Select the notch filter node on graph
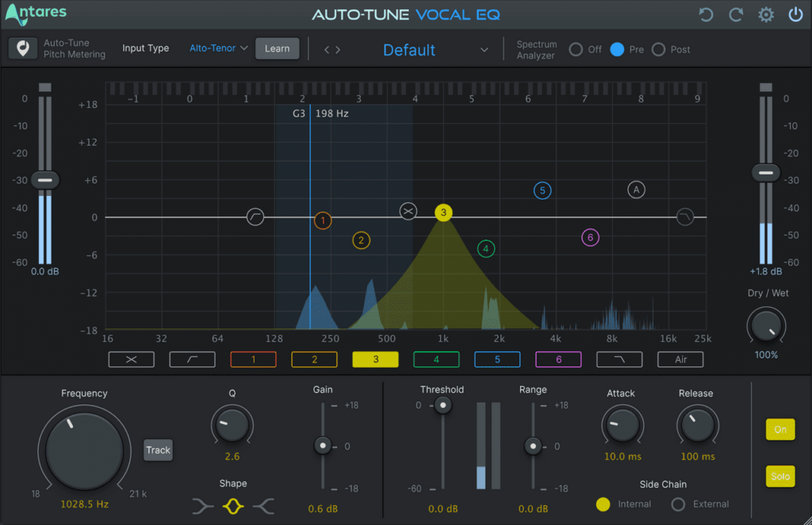This screenshot has height=525, width=812. click(408, 211)
